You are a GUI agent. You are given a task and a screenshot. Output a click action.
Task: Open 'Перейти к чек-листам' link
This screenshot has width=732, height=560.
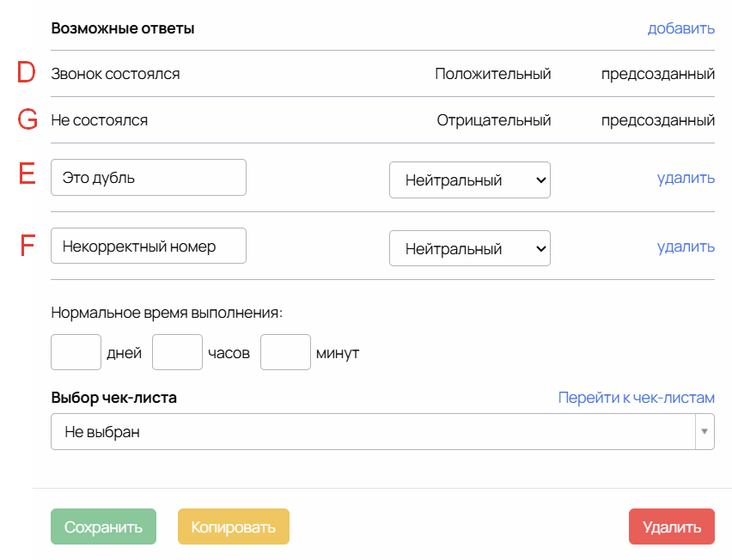point(637,398)
